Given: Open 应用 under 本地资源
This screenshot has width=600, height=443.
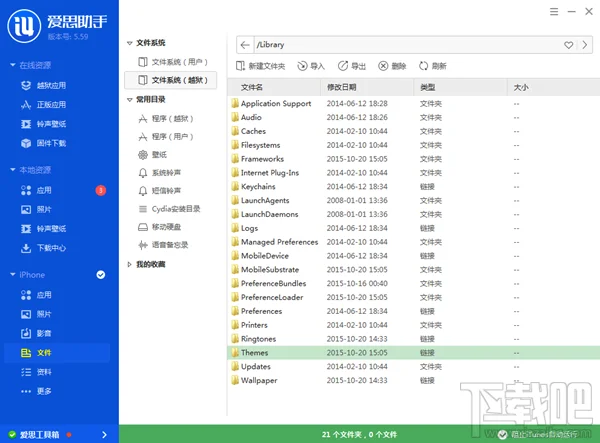Looking at the screenshot, I should [x=36, y=190].
